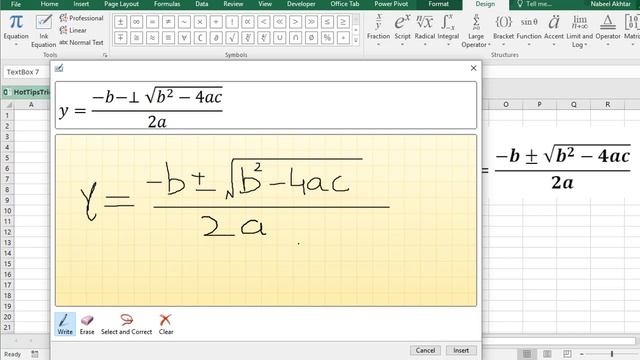Open the Function structures dropdown
The width and height of the screenshot is (640, 360).
click(x=529, y=30)
